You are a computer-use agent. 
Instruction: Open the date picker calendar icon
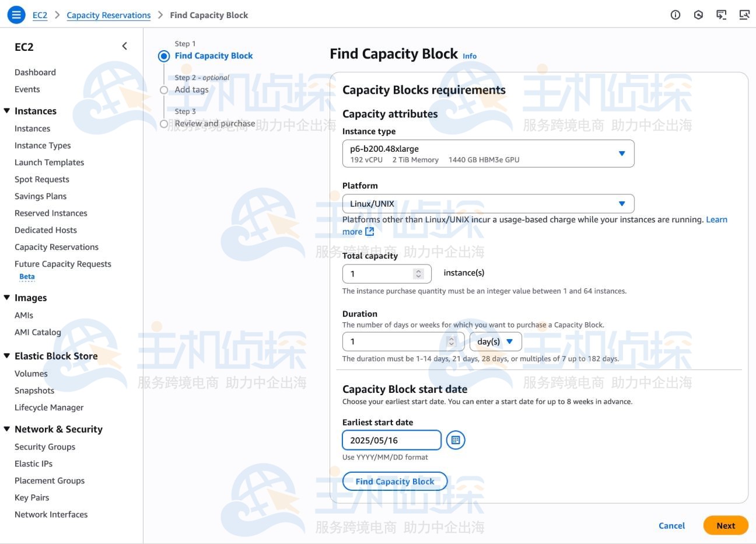click(455, 440)
